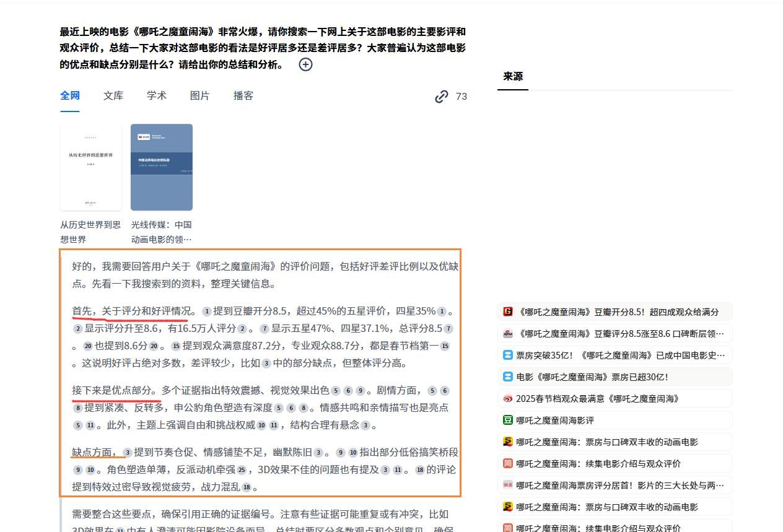
Task: Click the NetEase icon beside 票房评分居首 source
Action: coord(507,485)
